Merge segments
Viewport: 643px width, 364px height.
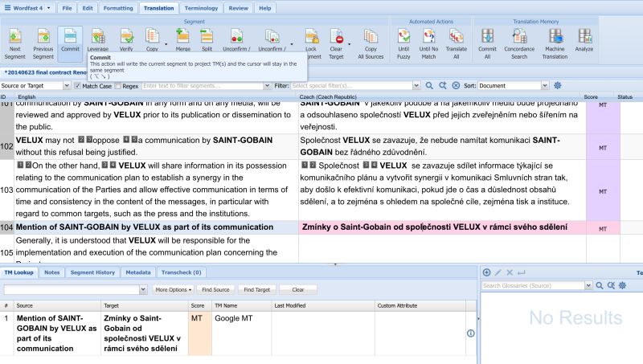click(x=183, y=40)
